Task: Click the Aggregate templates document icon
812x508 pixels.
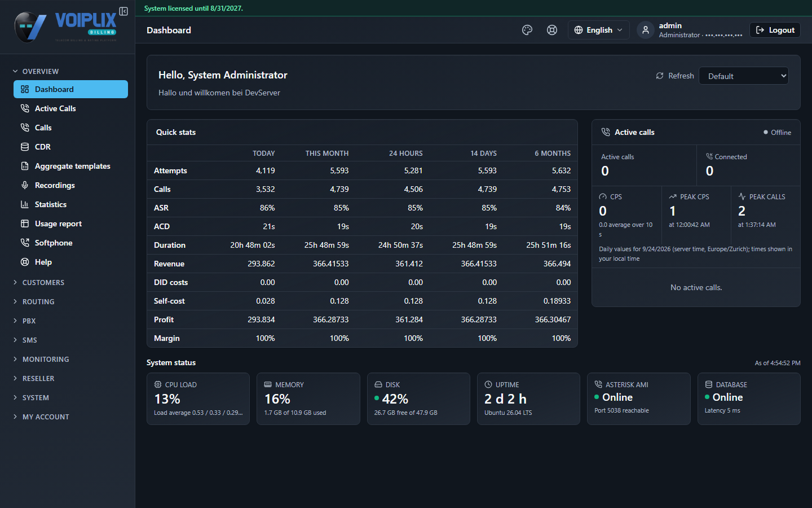Action: pos(25,166)
